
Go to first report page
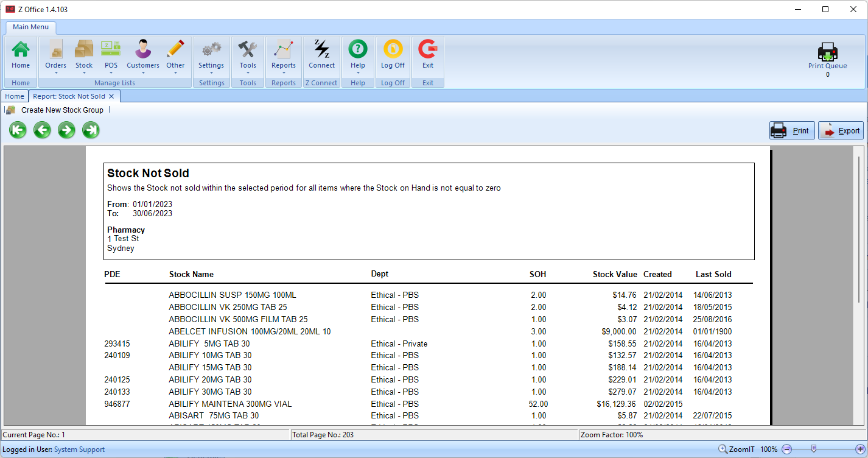pyautogui.click(x=18, y=130)
